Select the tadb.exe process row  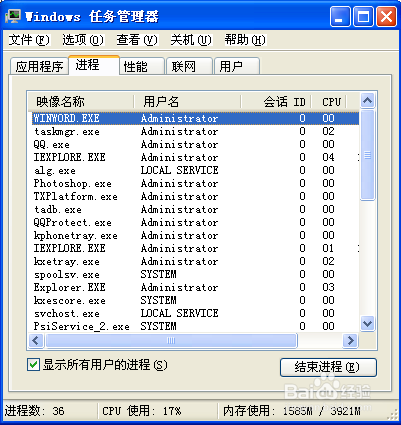[195, 209]
